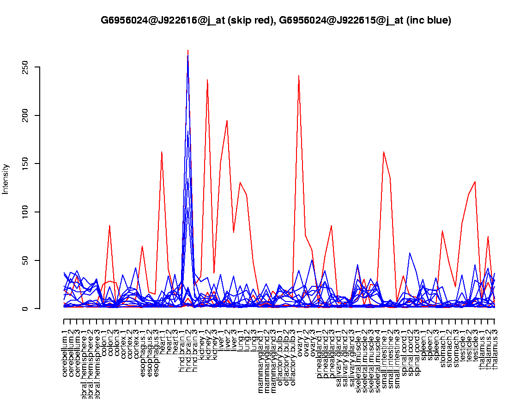Click the 0 y-axis tick label
This screenshot has height=399, width=532.
pos(26,308)
